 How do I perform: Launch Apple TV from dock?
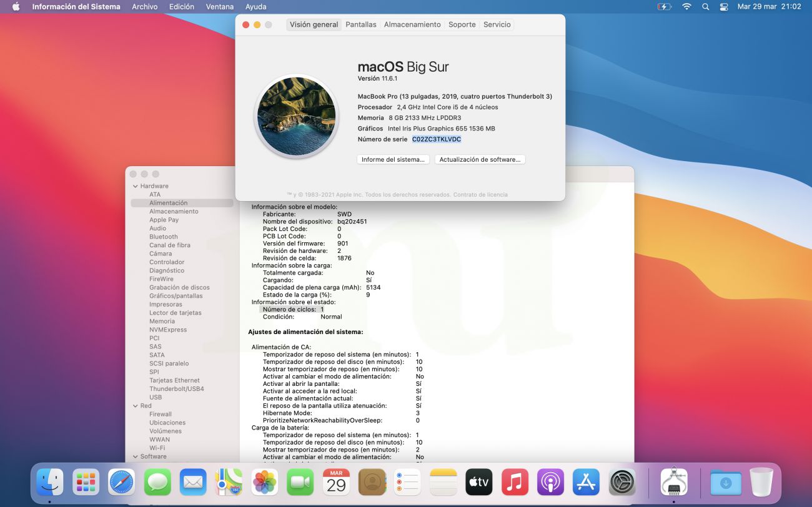point(479,482)
